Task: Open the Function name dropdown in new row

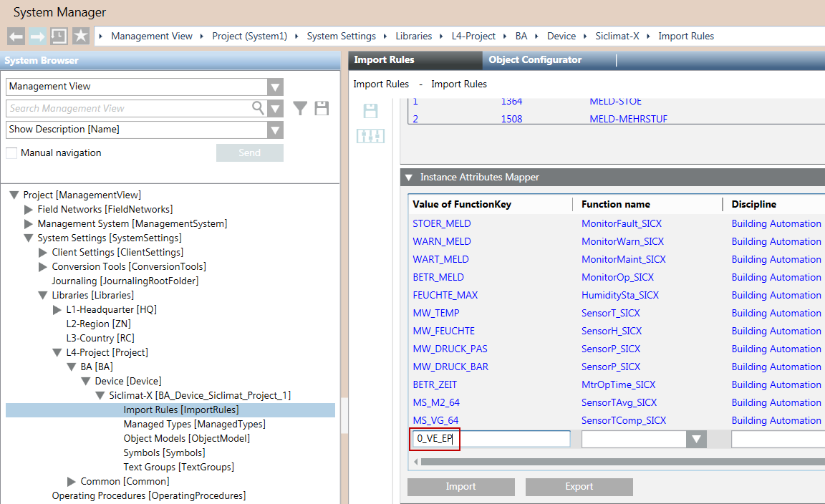Action: pos(696,439)
